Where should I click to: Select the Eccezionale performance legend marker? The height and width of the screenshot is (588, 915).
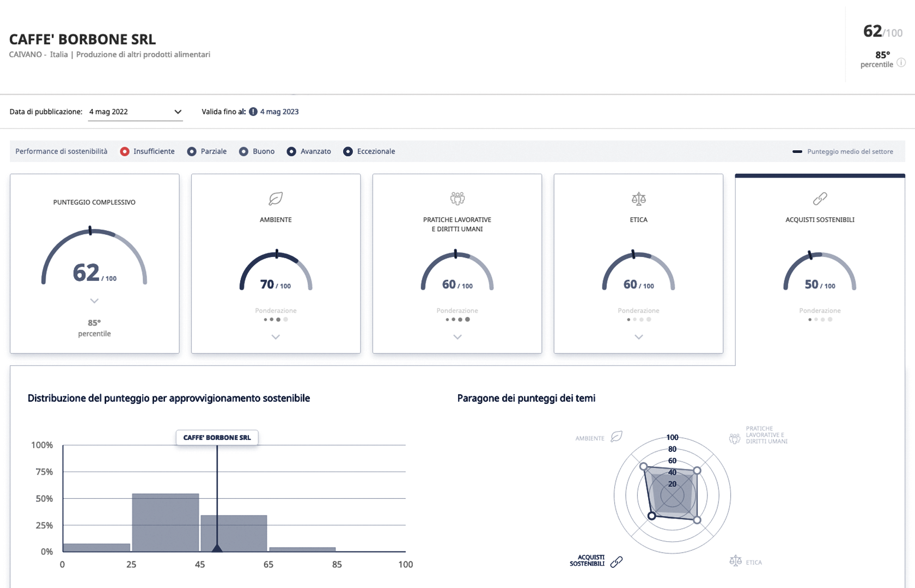click(348, 151)
